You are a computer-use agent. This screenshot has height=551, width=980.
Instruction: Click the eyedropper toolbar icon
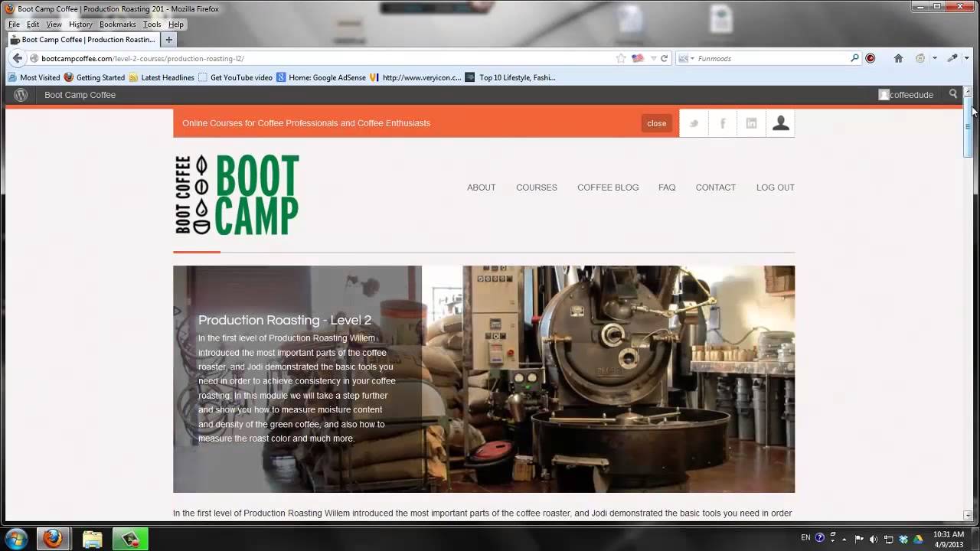[952, 58]
